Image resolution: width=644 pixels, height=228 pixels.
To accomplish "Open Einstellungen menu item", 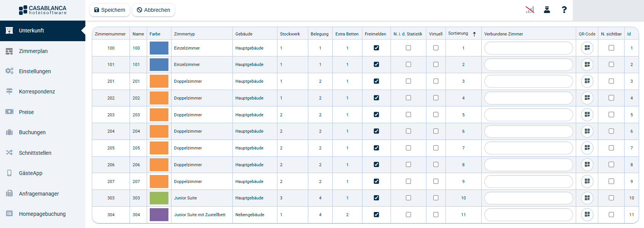I will [43, 71].
